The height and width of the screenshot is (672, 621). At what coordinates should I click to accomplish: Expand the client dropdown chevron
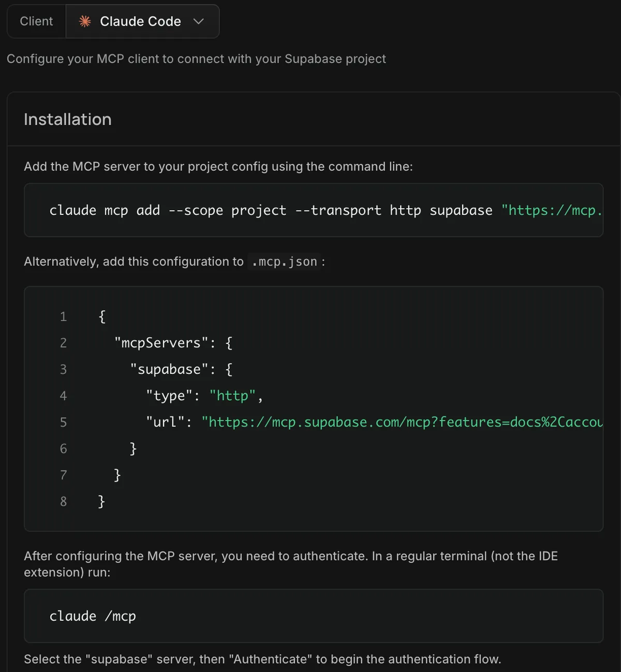(198, 21)
